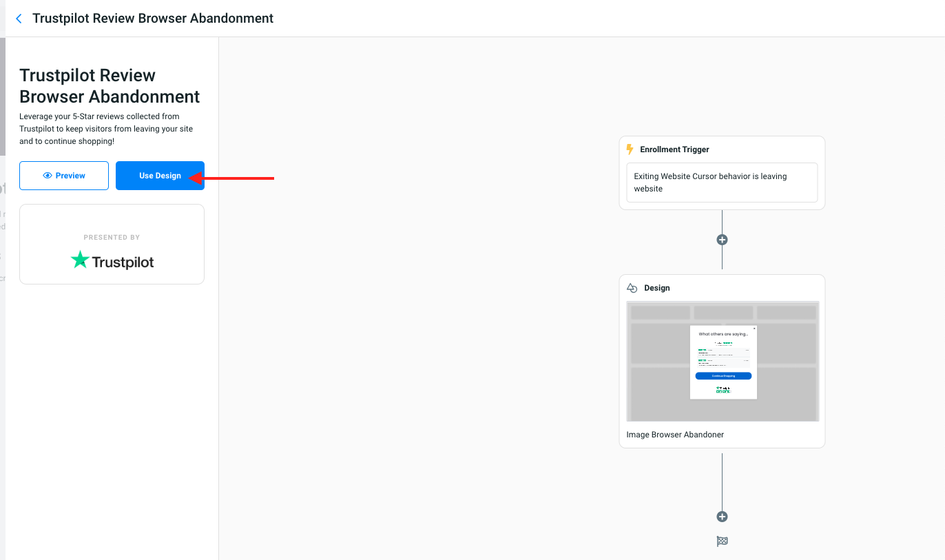Click the shapes icon on the Design card
Image resolution: width=945 pixels, height=560 pixels.
pyautogui.click(x=632, y=288)
